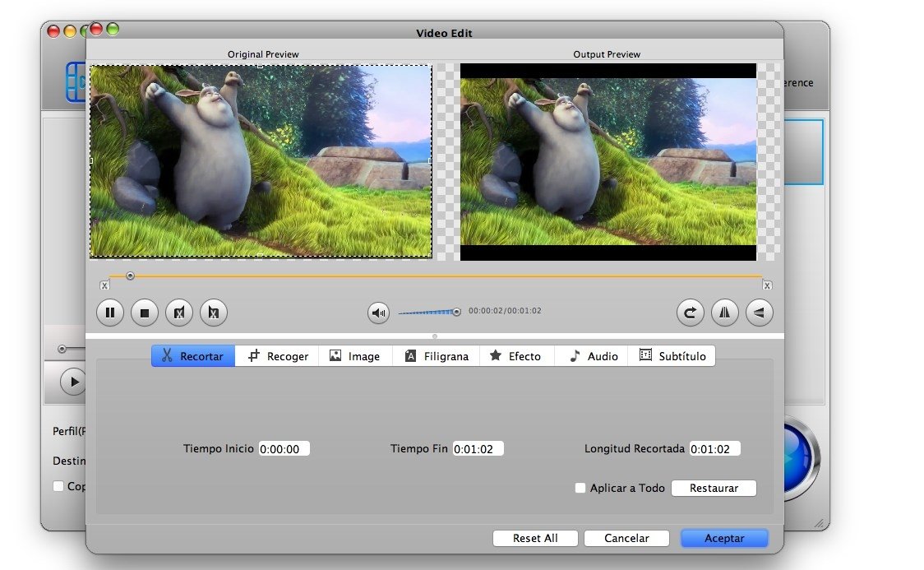Click the playback time readout 00:00:02/00:01:02
Screen dimensions: 924x570
pyautogui.click(x=505, y=311)
